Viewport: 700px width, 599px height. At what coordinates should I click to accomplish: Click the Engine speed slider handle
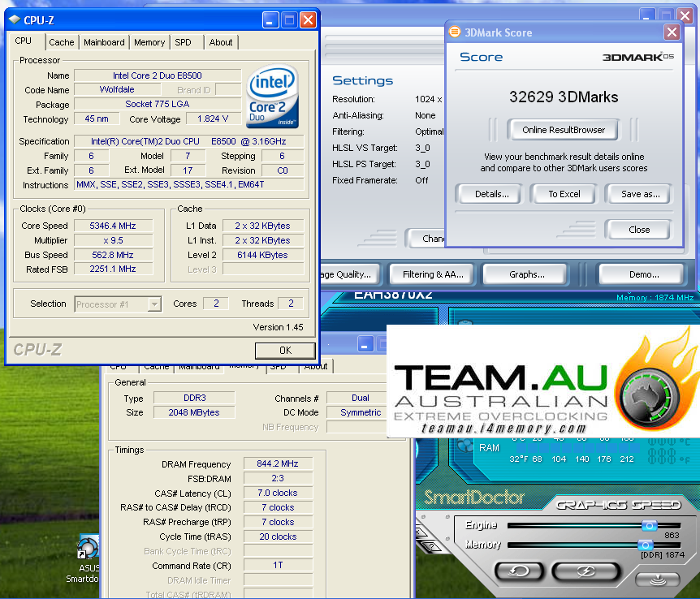click(x=649, y=525)
